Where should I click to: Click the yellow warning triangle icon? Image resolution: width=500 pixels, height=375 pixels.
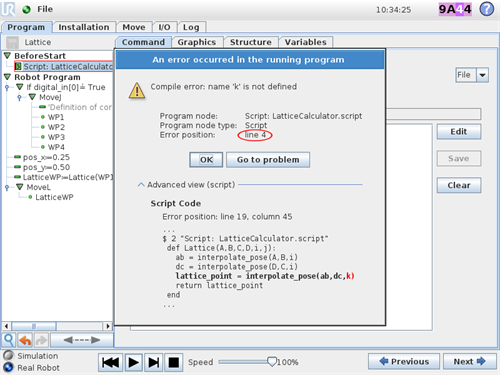(137, 90)
